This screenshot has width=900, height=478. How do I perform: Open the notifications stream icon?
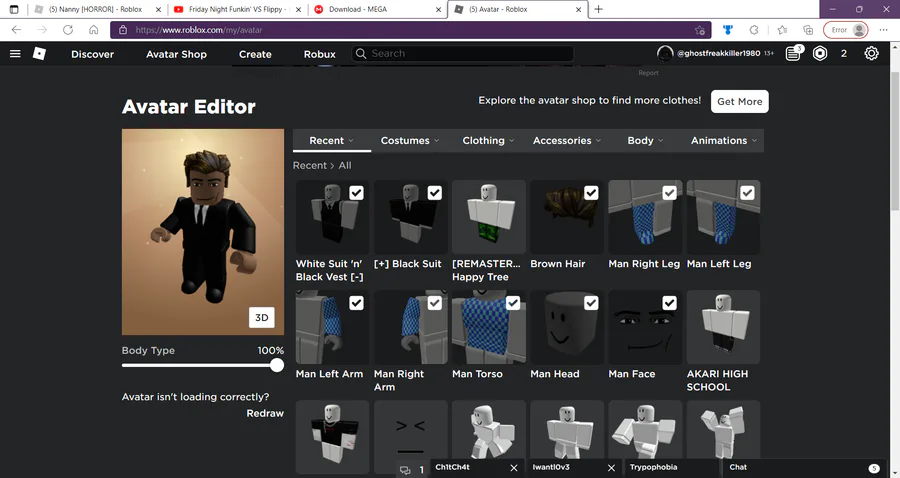[793, 53]
